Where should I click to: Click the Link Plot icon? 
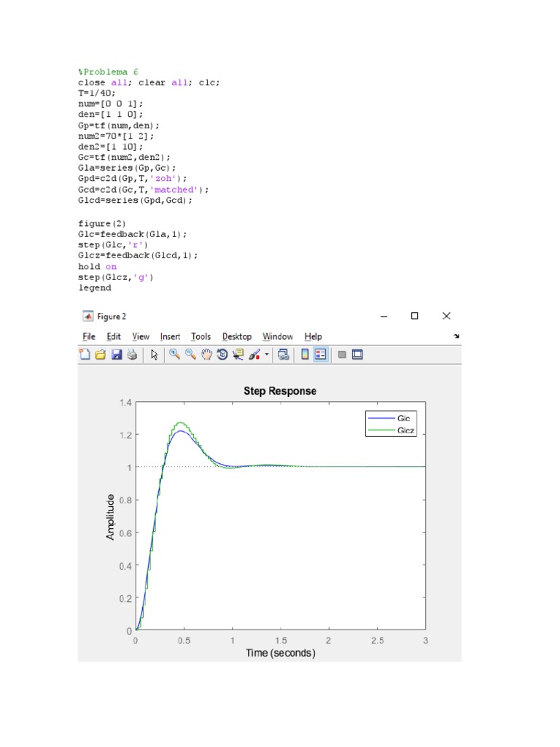pyautogui.click(x=284, y=355)
